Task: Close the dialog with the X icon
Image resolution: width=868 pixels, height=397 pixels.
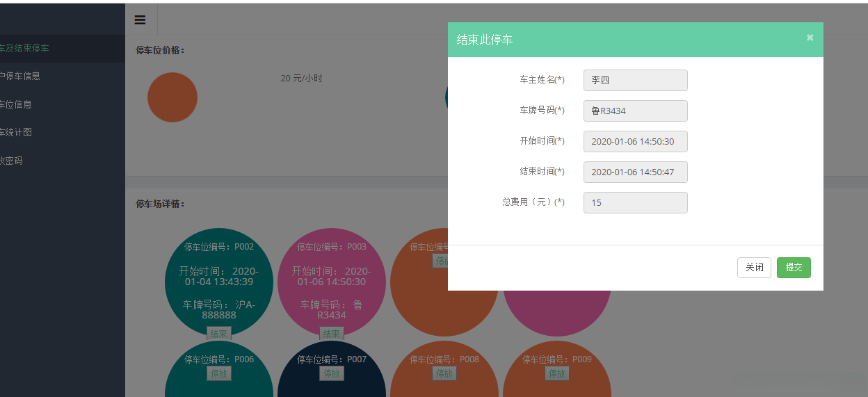Action: click(810, 38)
